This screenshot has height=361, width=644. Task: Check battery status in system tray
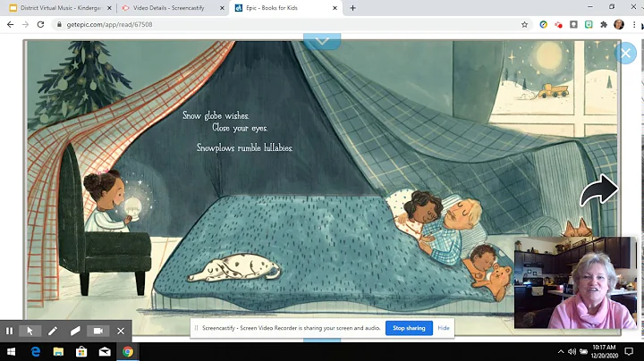tap(583, 351)
